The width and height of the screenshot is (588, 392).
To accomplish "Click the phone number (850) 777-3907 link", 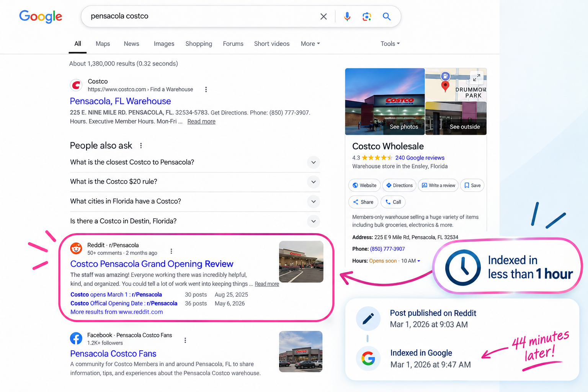I will point(387,249).
